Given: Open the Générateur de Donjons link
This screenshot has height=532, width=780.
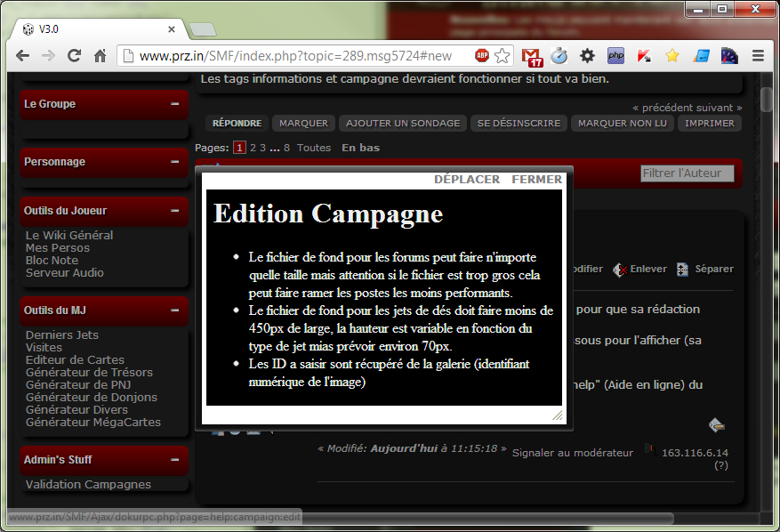Looking at the screenshot, I should (92, 397).
